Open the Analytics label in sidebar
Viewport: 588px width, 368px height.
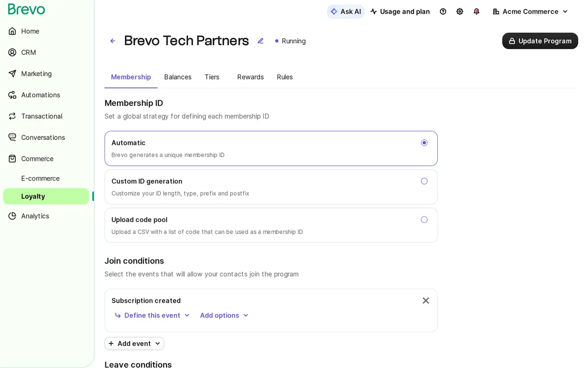click(x=35, y=216)
